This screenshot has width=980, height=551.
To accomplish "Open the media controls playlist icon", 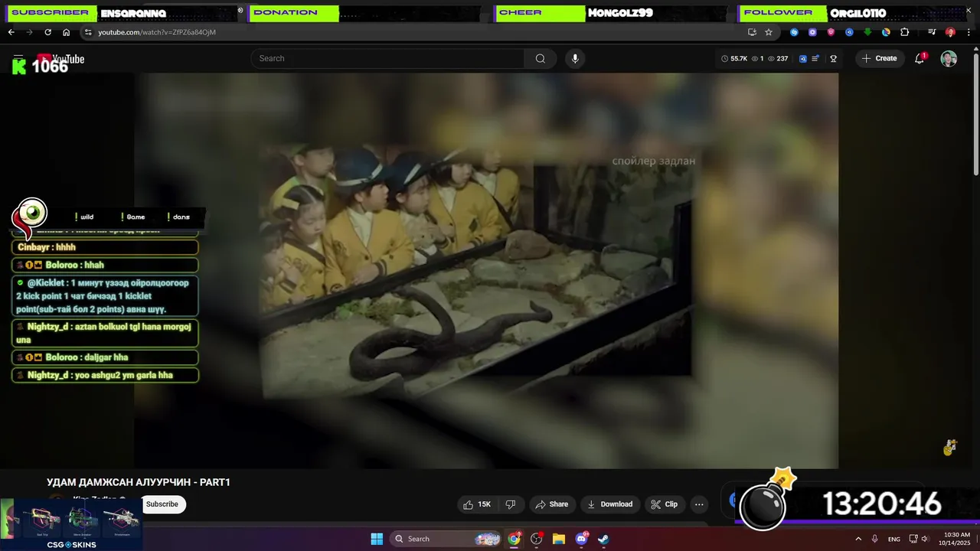I will 932,32.
